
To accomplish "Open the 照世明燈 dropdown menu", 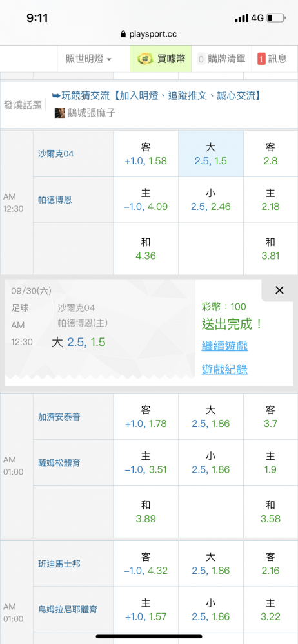I will click(88, 59).
